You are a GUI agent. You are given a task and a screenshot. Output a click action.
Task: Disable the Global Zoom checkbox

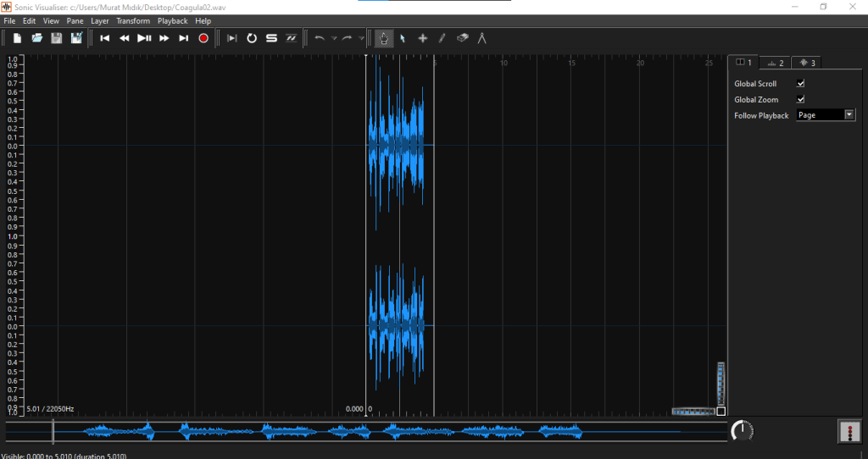click(800, 100)
